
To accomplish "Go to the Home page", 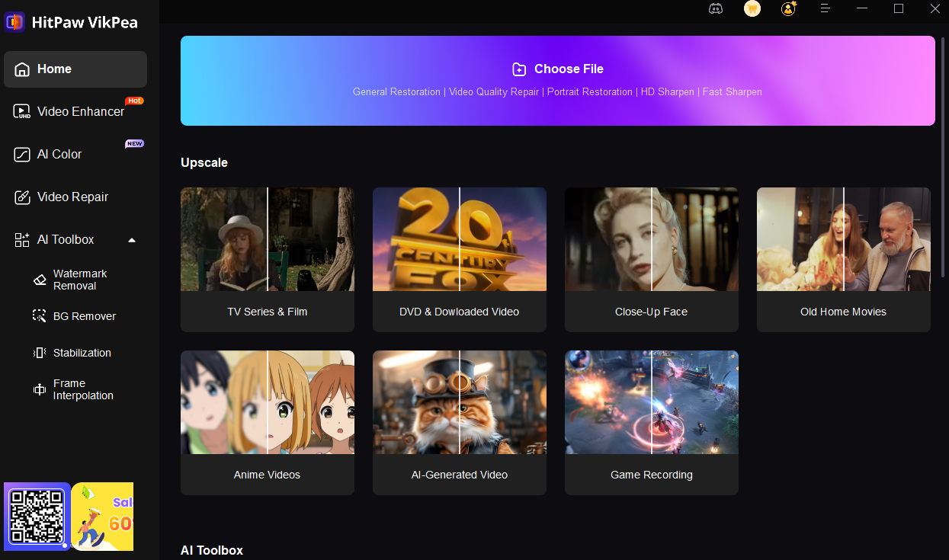I will pos(75,69).
